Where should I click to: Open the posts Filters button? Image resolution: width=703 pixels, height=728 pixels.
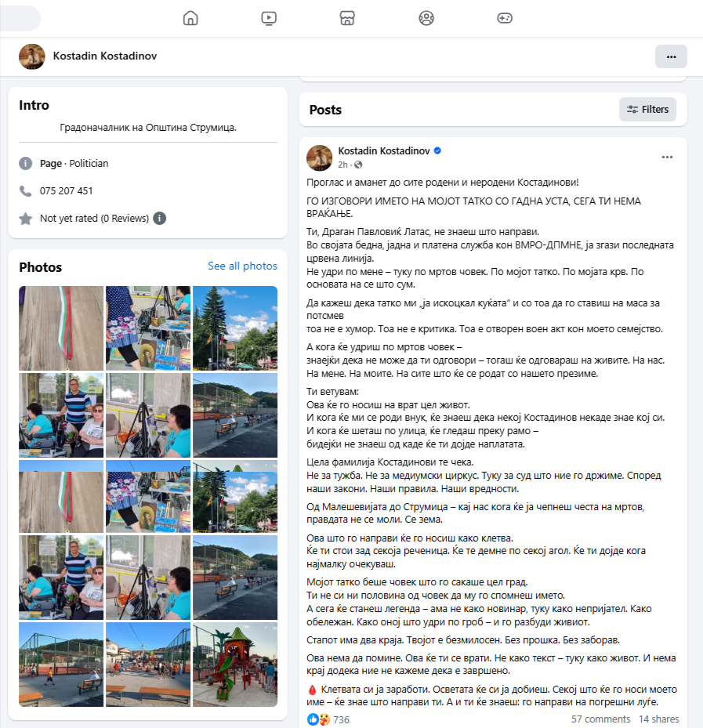point(647,110)
